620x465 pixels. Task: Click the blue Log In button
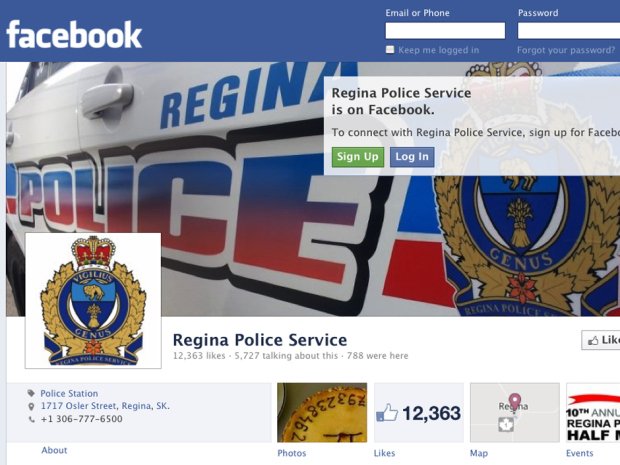(x=412, y=157)
